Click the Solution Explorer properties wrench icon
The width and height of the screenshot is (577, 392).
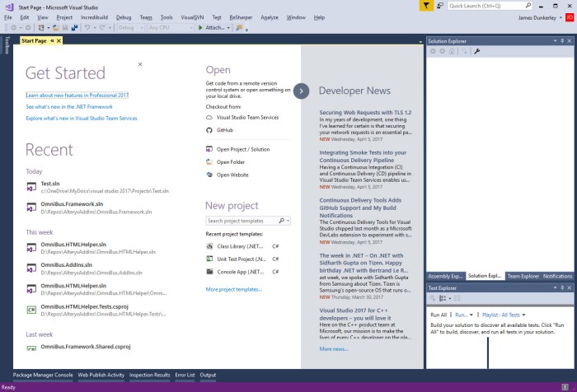477,52
